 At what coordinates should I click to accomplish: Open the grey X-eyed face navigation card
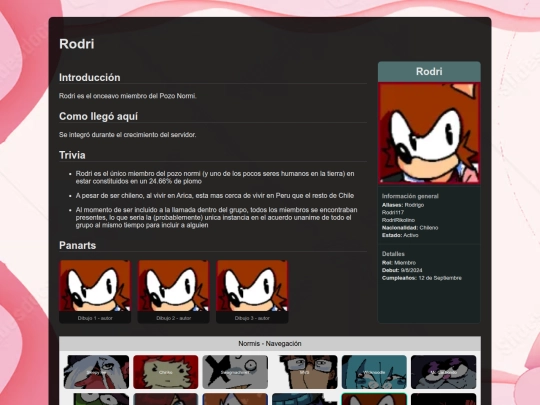(x=235, y=372)
